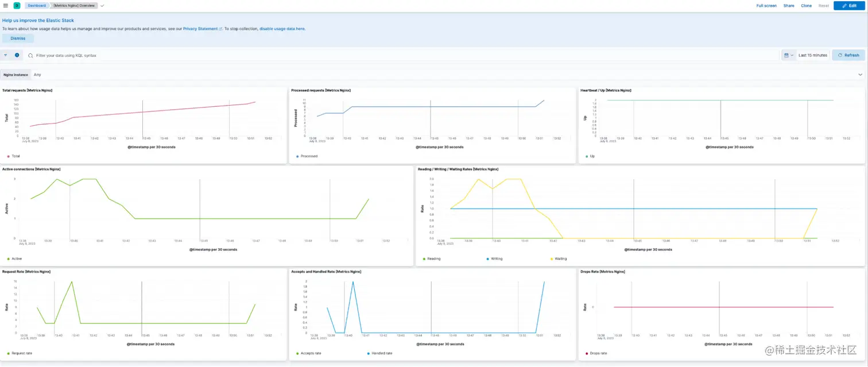Open the Privacy Statement link
Viewport: 868px width, 367px height.
202,29
